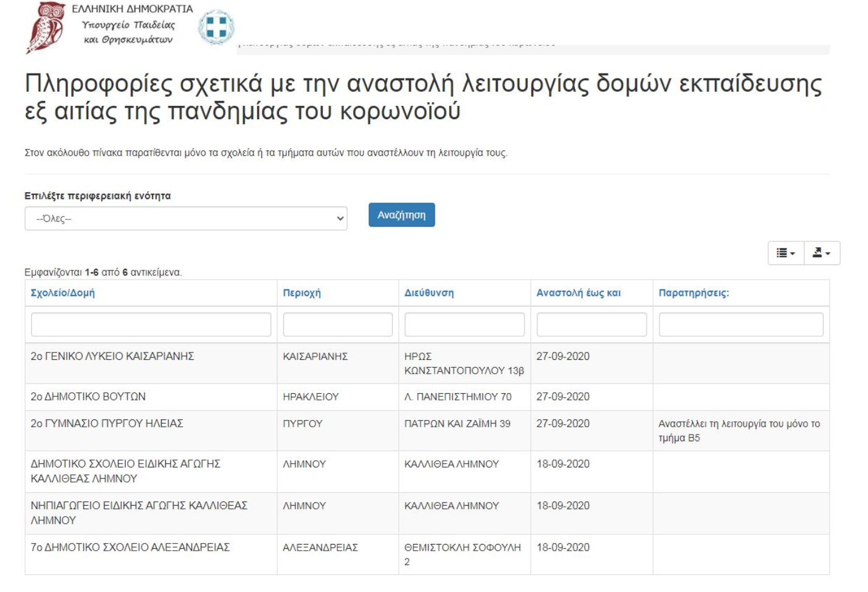Focus the Σχολείο/Δομή filter input box

tap(151, 325)
